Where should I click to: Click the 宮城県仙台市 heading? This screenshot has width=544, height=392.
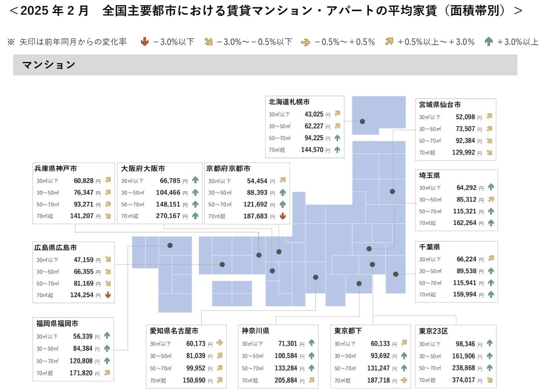pyautogui.click(x=440, y=104)
